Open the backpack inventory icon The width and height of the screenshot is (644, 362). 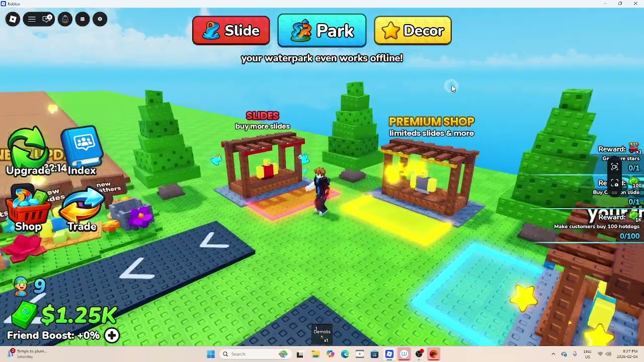click(65, 20)
